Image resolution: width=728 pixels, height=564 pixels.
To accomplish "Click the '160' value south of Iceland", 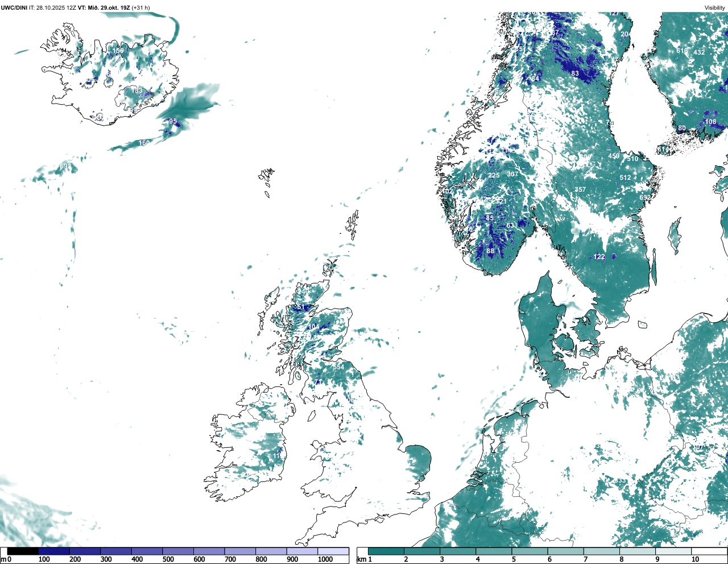I will click(144, 143).
